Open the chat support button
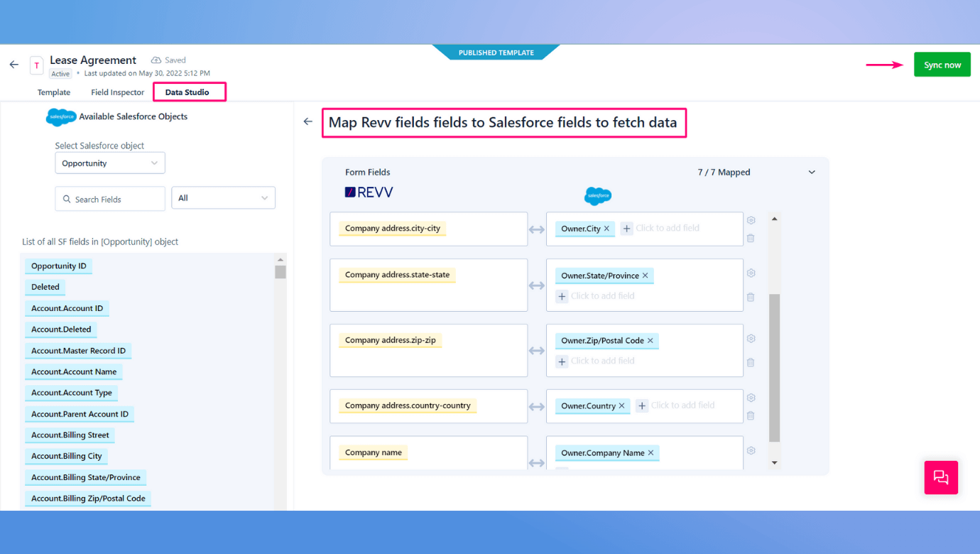 941,477
